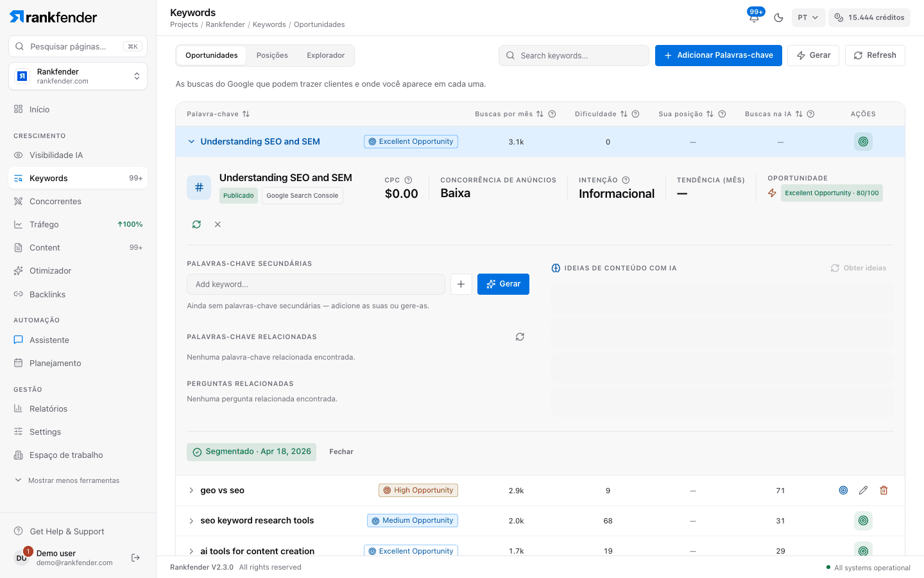Click the green refresh icon under keyword details

point(196,224)
